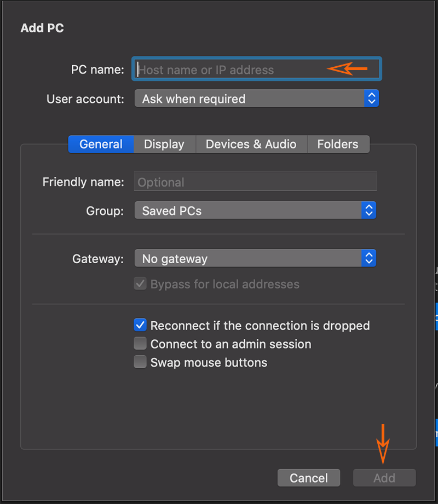This screenshot has height=504, width=438.
Task: Click the "Bypass for local addresses" checkbox
Action: (x=140, y=284)
